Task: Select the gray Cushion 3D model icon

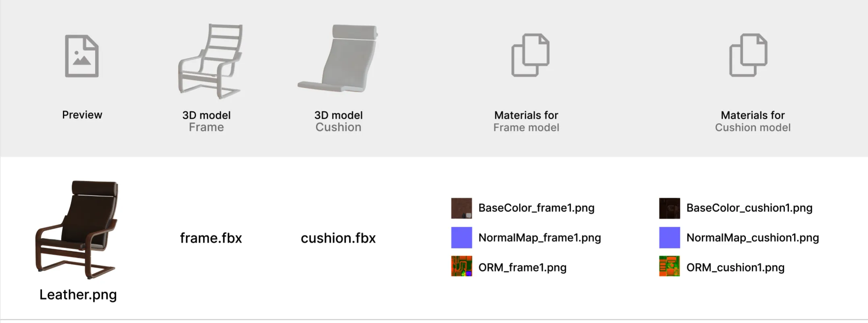Action: (338, 59)
